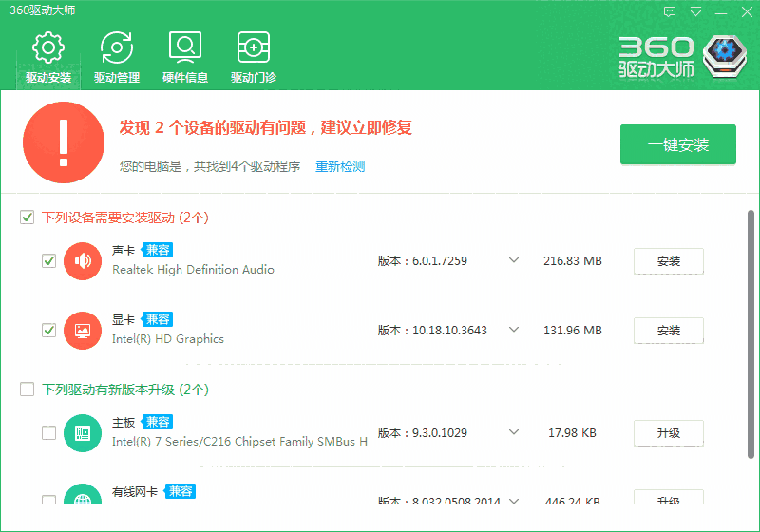Viewport: 760px width, 532px height.
Task: Click the 兼容 badge next to 显卡
Action: [x=158, y=319]
